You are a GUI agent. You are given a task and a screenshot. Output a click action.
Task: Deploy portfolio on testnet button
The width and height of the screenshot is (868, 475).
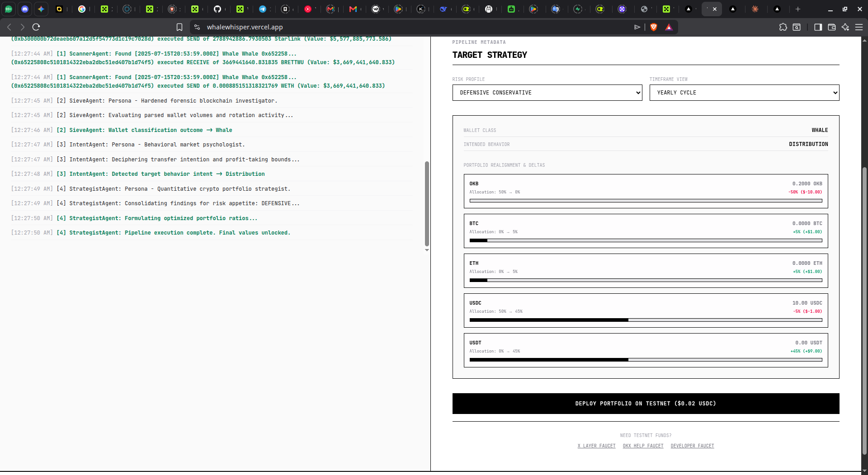pyautogui.click(x=646, y=404)
